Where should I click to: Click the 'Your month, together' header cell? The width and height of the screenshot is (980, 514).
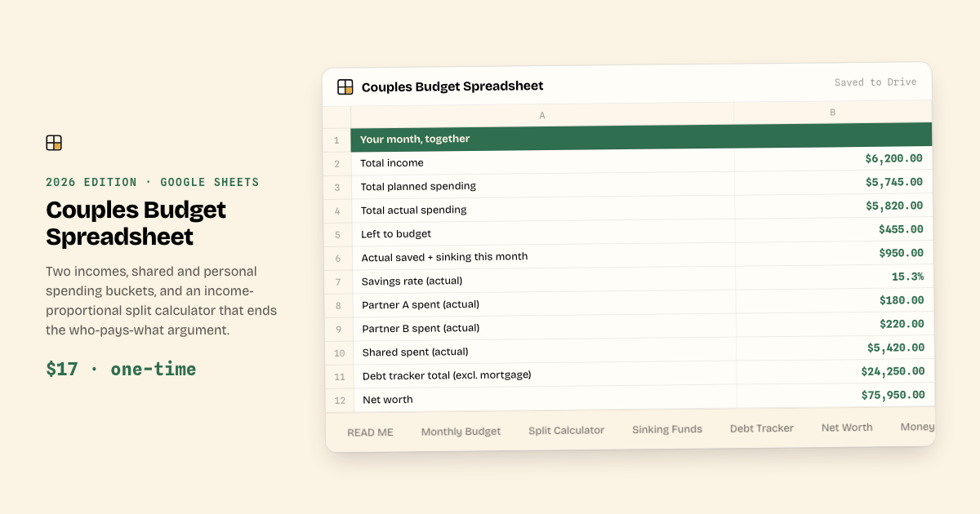[641, 137]
